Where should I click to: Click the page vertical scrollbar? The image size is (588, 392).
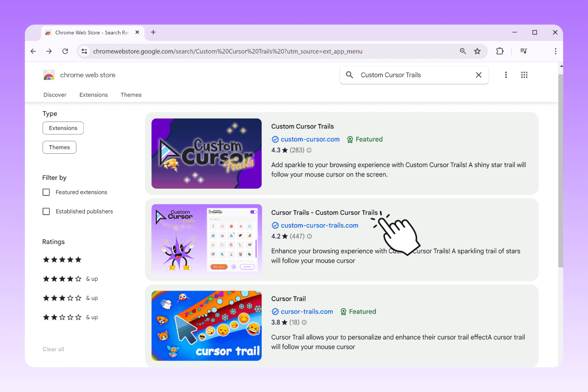coord(561,171)
